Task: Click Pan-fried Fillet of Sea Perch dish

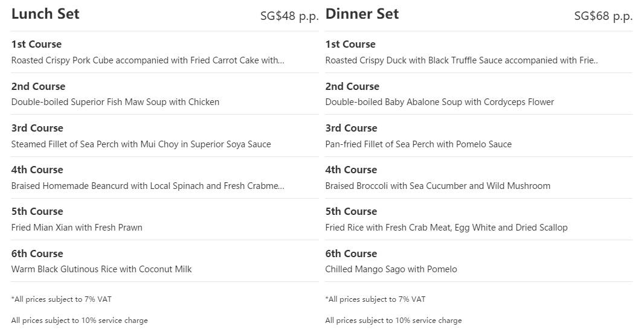Action: pyautogui.click(x=418, y=144)
